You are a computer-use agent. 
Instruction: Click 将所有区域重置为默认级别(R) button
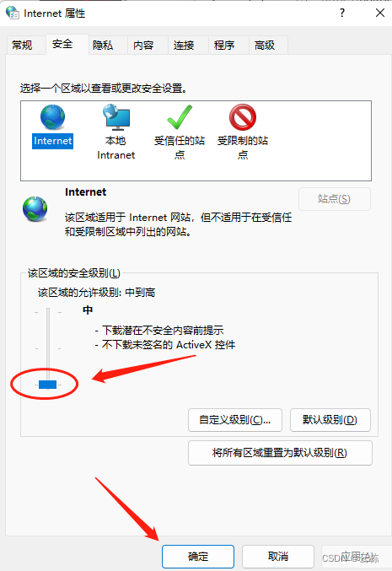point(280,453)
